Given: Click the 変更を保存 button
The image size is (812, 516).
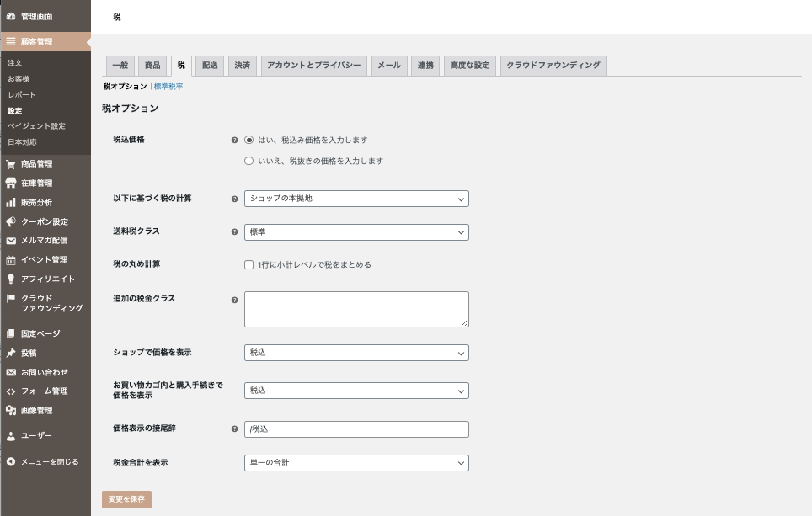Looking at the screenshot, I should (126, 499).
